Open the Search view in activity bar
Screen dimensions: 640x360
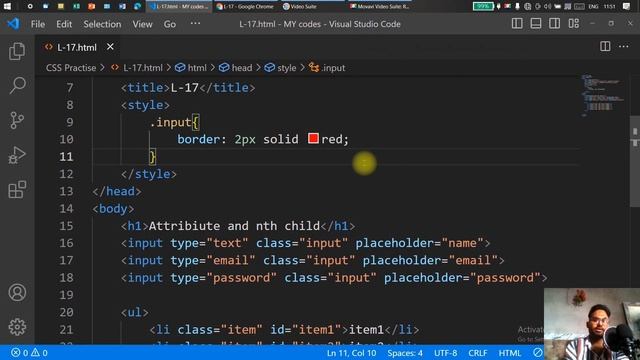point(17,85)
